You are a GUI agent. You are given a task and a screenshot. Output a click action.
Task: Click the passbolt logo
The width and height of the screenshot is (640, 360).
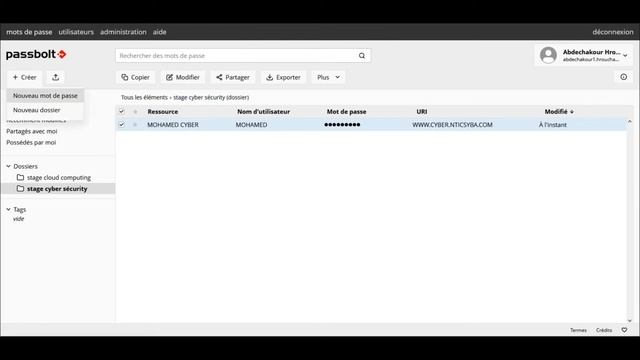36,54
